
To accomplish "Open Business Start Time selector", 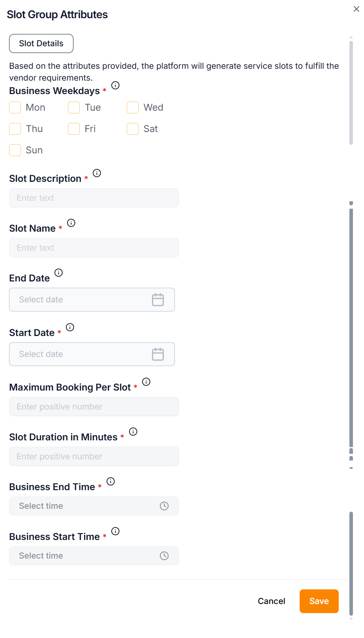I will pyautogui.click(x=94, y=556).
